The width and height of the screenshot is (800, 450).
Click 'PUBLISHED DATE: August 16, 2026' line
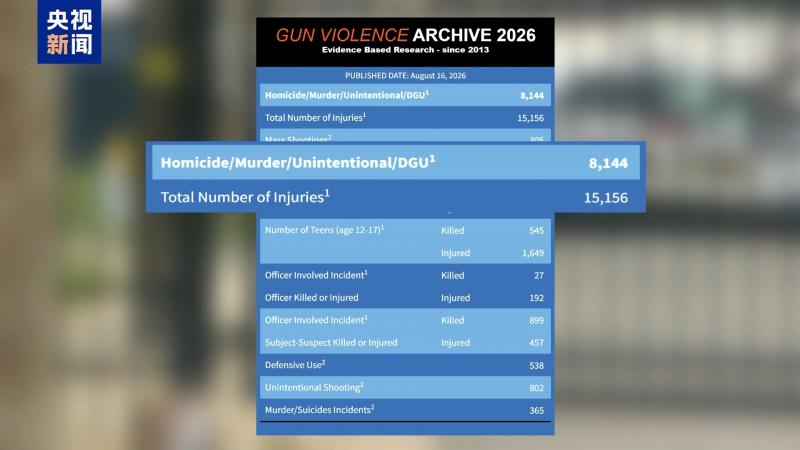point(405,76)
